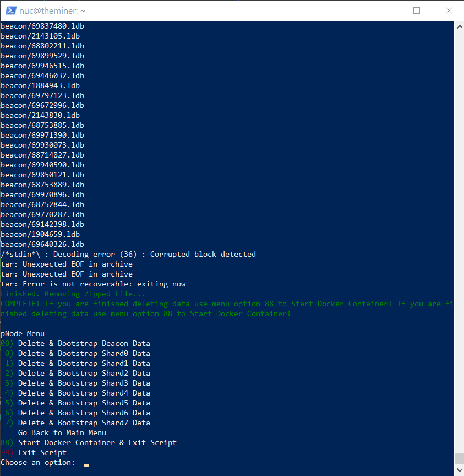Click the 'pNode-Menu' heading
Viewport: 464px width, 476px height.
coord(23,334)
